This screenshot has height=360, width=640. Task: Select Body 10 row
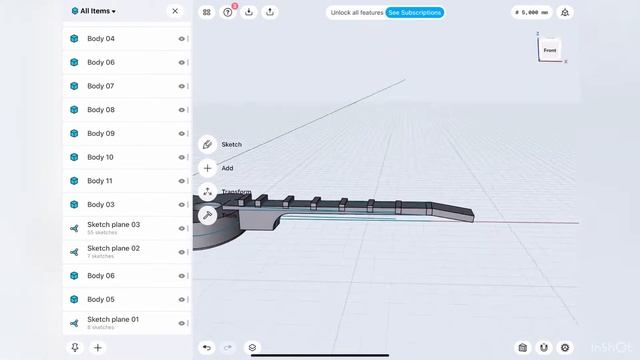click(127, 157)
